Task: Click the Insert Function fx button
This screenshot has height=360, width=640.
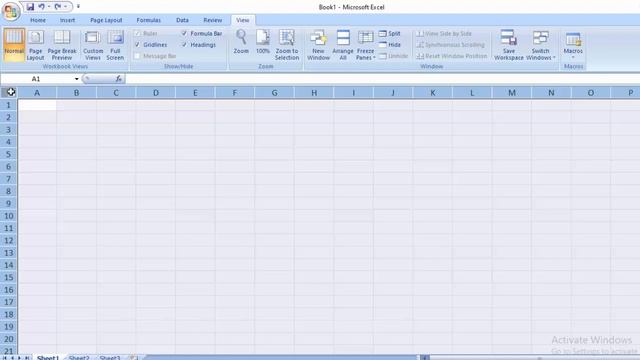Action: click(x=118, y=79)
